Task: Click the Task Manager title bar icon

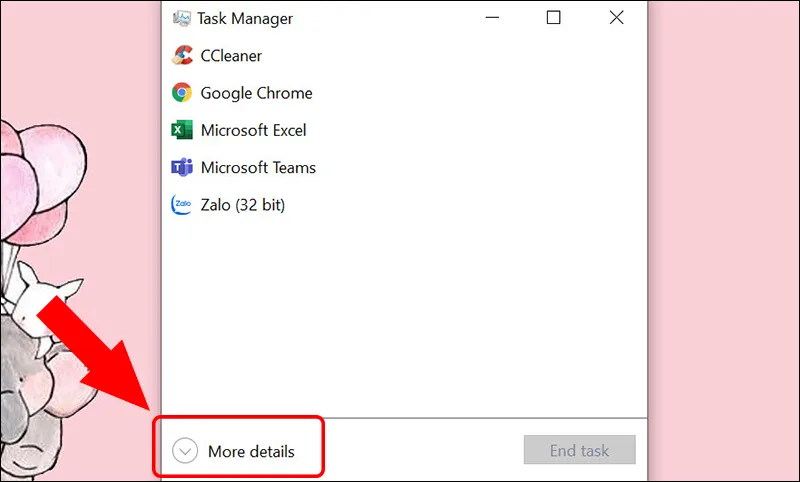Action: coord(182,18)
